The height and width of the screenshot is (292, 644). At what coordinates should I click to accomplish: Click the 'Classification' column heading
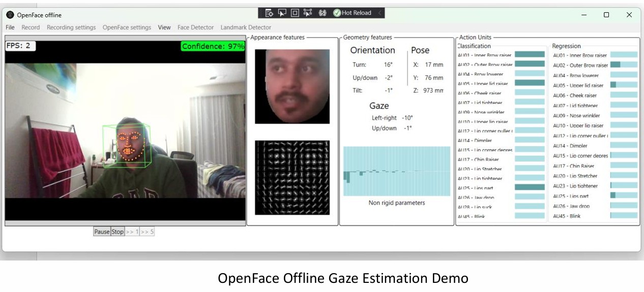(x=474, y=46)
